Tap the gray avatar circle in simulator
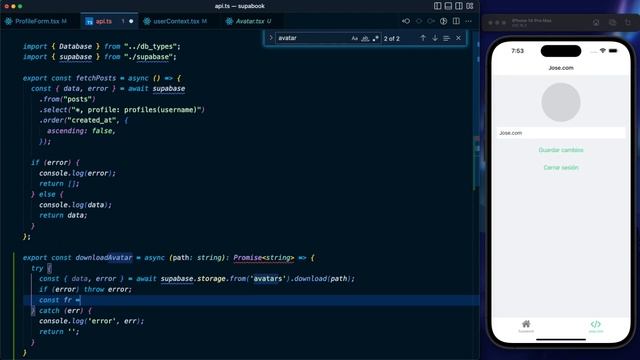This screenshot has width=640, height=360. tap(561, 102)
